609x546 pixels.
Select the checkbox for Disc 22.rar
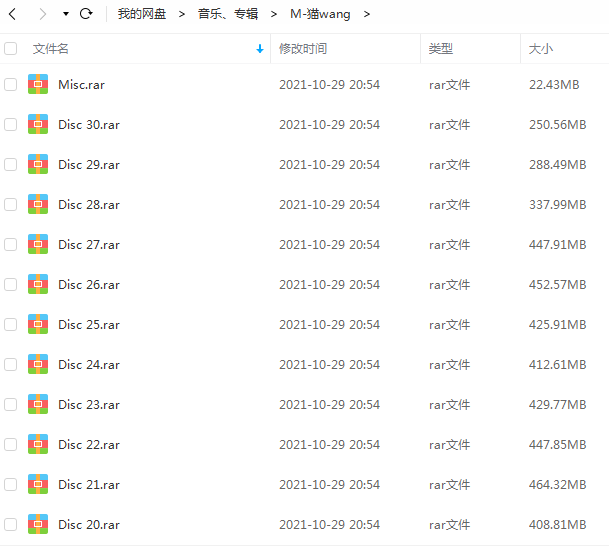[x=11, y=445]
